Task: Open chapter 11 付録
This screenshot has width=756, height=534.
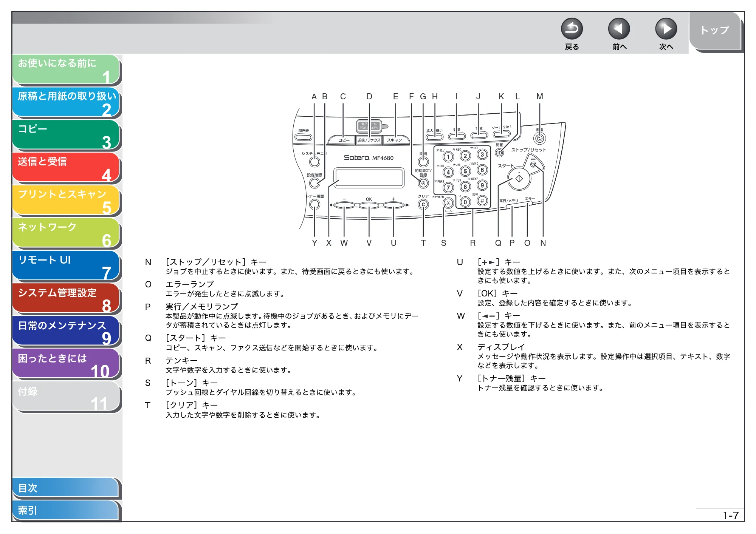Action: [x=66, y=397]
